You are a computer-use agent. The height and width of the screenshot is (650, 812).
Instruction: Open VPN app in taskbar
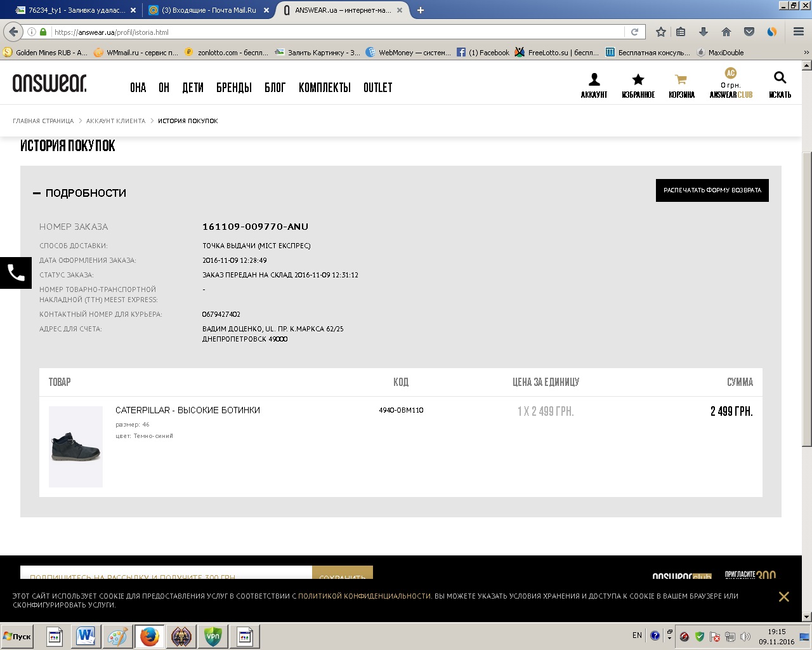(213, 637)
